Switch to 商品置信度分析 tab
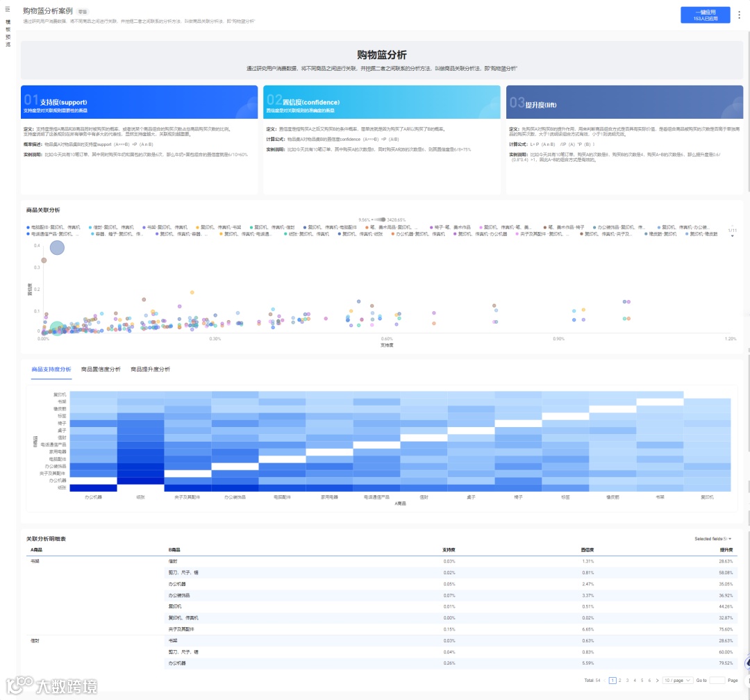The height and width of the screenshot is (700, 750). click(x=101, y=369)
